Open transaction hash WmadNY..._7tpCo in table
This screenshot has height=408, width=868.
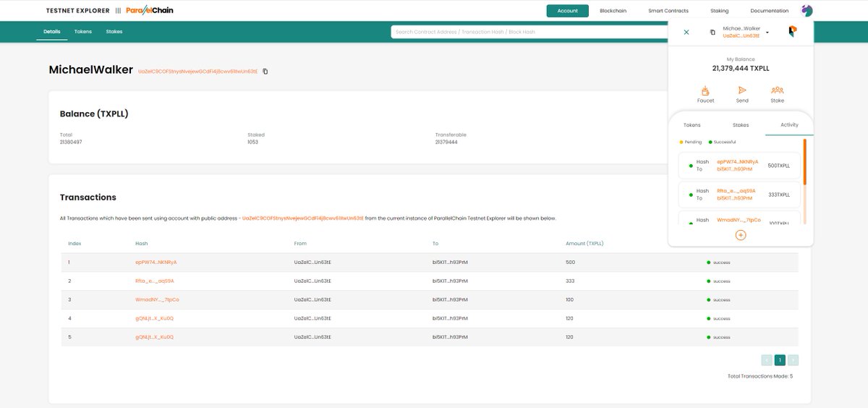[157, 299]
